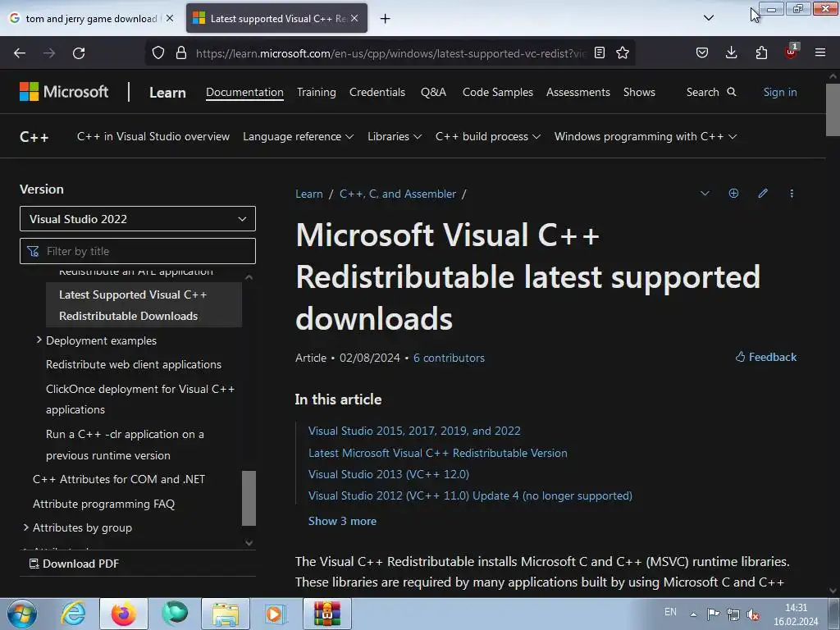Open Documentation nav item
This screenshot has height=630, width=840.
244,92
